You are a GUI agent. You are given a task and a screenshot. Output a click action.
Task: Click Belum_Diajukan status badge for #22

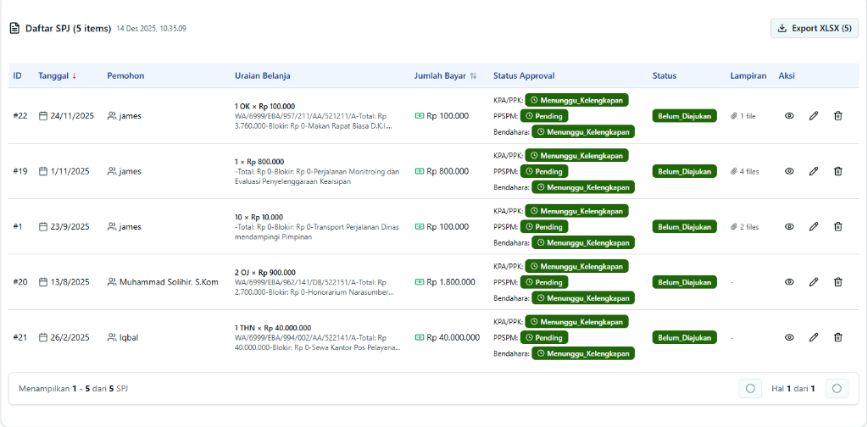pos(684,116)
